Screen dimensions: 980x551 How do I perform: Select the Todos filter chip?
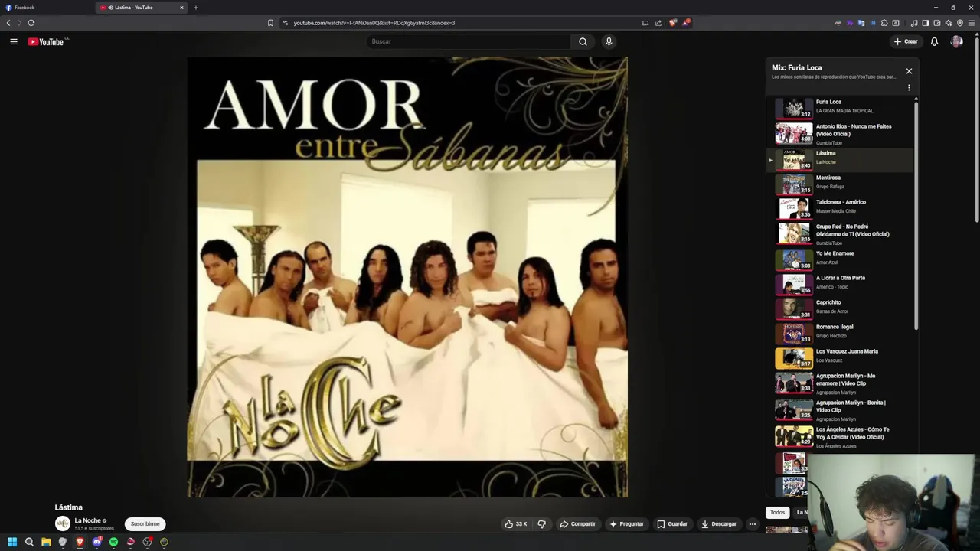(x=777, y=512)
